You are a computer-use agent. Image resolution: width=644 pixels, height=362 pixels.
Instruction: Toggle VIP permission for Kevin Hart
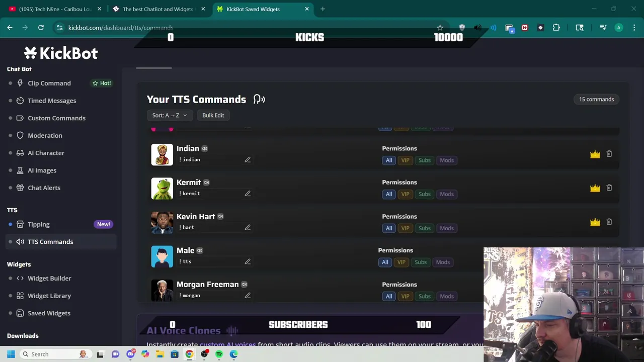click(x=405, y=228)
